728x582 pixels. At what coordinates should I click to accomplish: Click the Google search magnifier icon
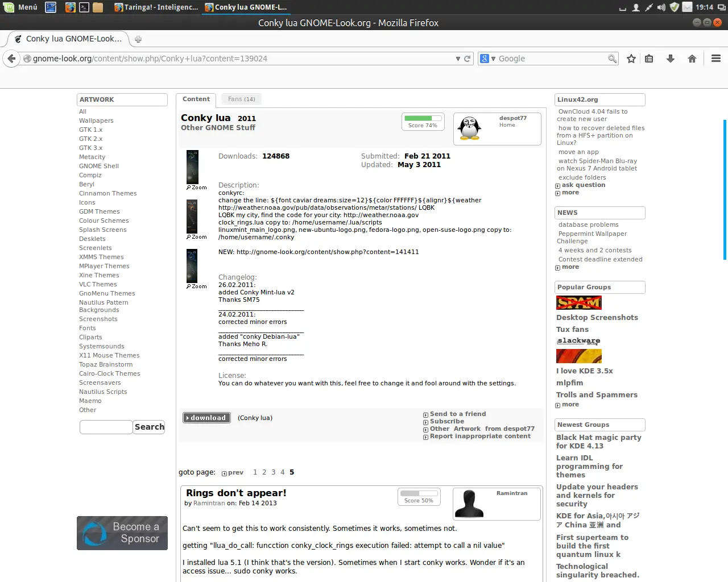612,58
